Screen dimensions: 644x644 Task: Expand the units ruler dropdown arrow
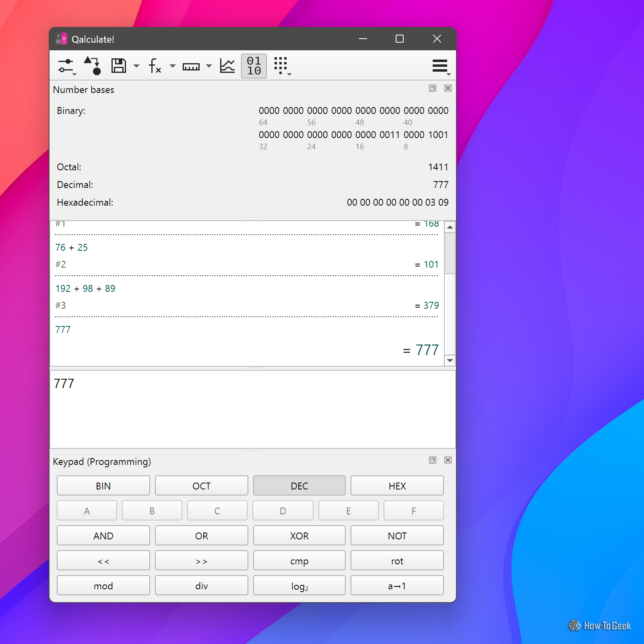pyautogui.click(x=209, y=66)
